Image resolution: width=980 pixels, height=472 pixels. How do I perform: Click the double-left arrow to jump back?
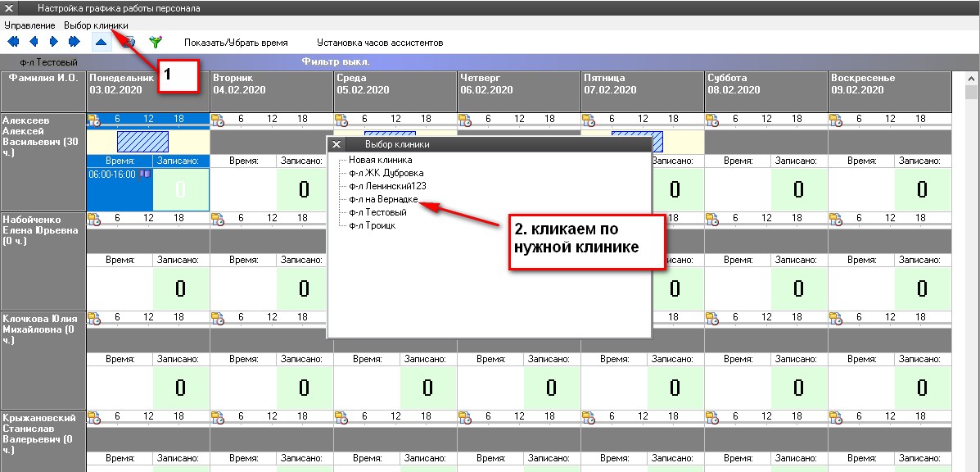(13, 42)
